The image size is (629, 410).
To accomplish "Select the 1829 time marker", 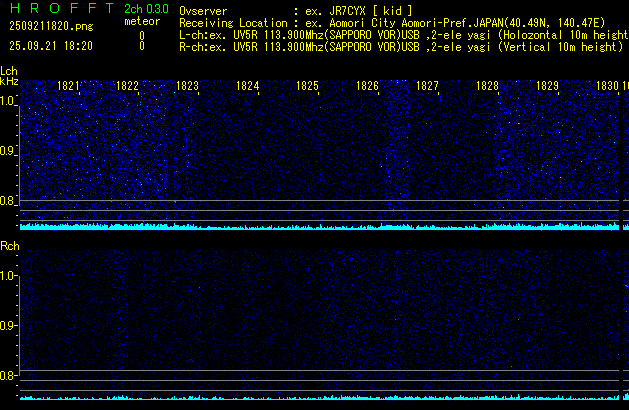I will [547, 87].
